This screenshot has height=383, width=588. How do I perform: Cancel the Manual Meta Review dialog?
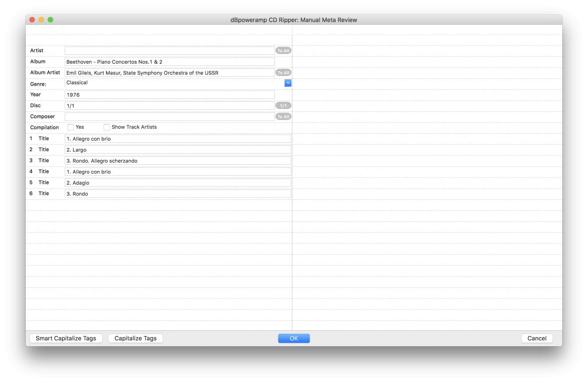[537, 338]
